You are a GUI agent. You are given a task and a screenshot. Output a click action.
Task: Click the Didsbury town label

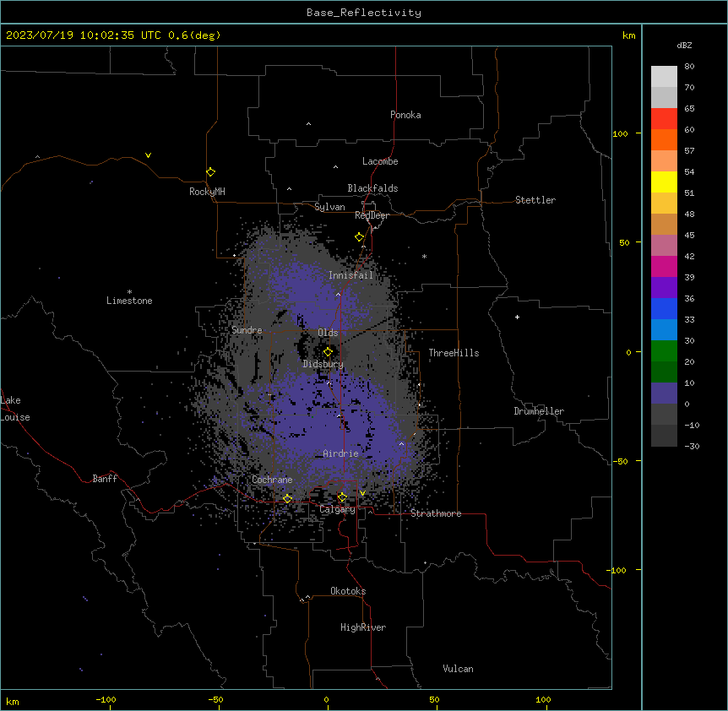[x=323, y=364]
